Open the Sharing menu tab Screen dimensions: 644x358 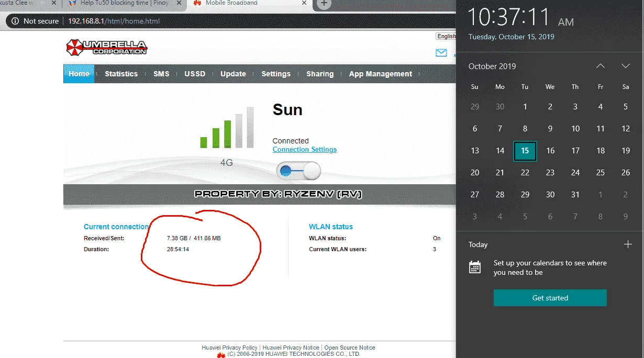coord(320,74)
